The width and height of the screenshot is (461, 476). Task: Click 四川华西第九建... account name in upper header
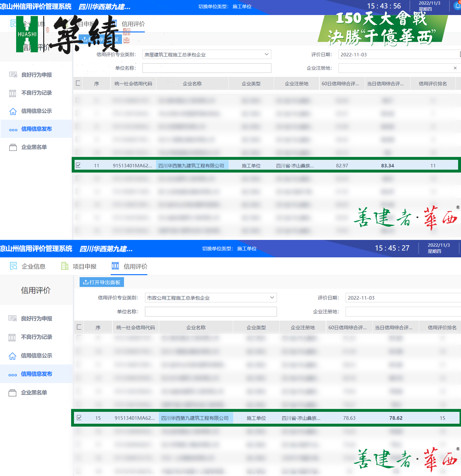pos(104,7)
